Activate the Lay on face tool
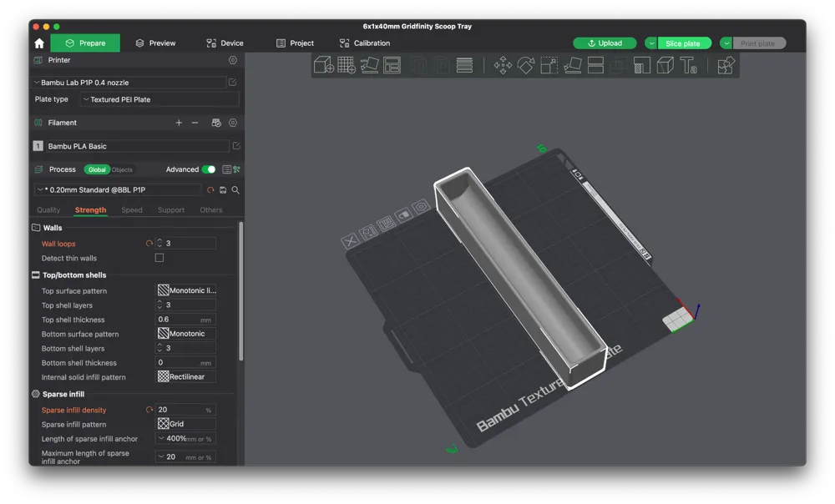Viewport: 835px width, 504px height. [573, 65]
